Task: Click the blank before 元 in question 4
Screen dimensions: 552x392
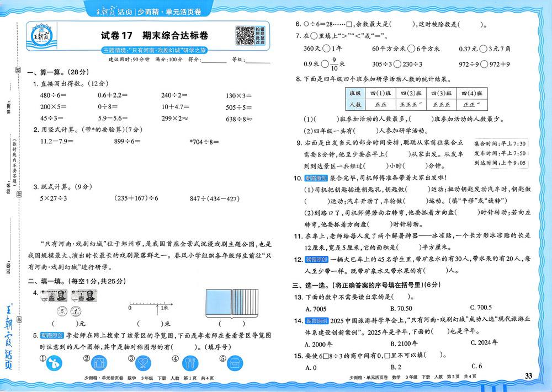Action: (x=66, y=323)
